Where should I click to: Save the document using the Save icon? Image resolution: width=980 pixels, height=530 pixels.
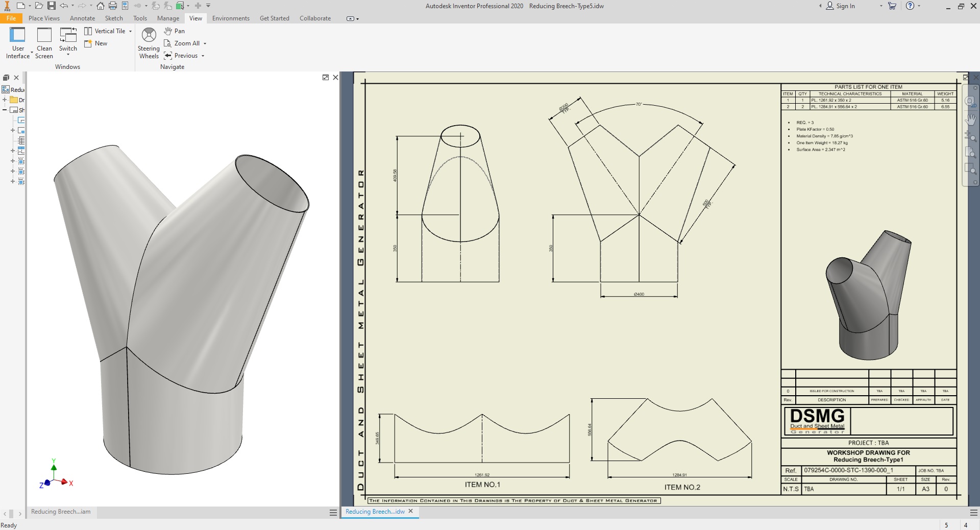51,6
